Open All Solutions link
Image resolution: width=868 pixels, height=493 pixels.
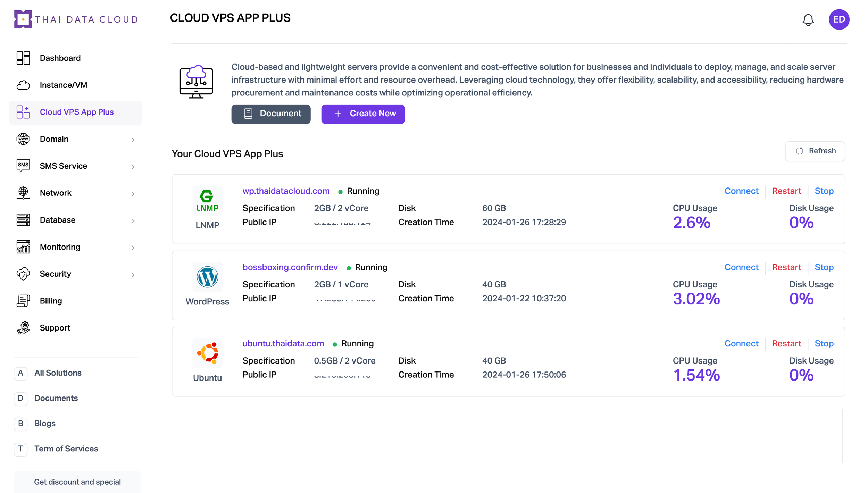[58, 373]
